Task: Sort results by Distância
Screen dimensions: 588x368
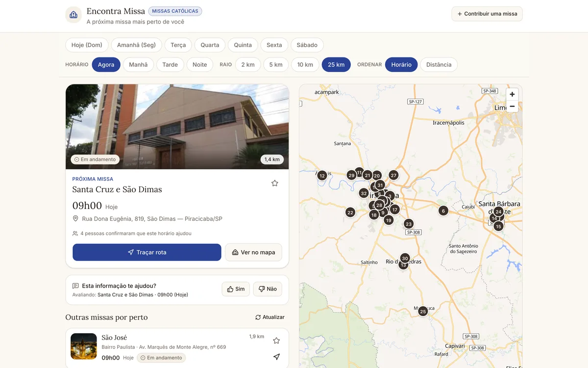Action: click(x=439, y=65)
